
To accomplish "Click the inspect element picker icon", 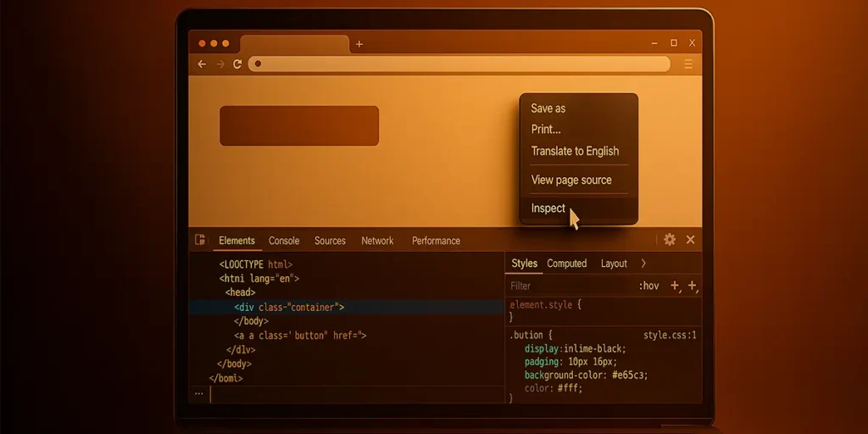I will tap(200, 240).
